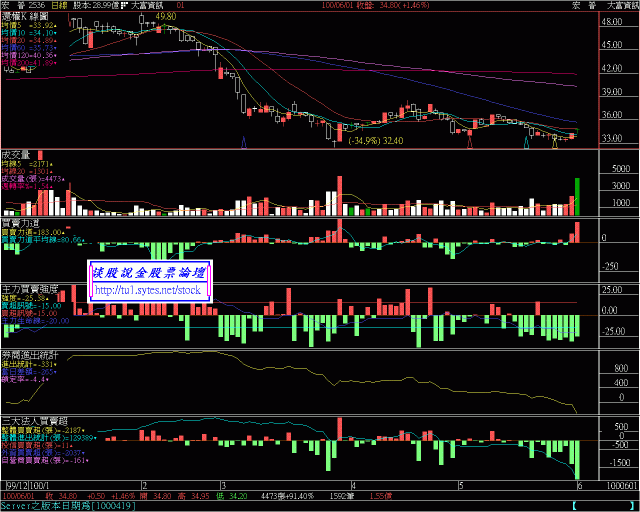Click the 進出統計=-331 legend value
This screenshot has width=640, height=512.
[x=29, y=364]
